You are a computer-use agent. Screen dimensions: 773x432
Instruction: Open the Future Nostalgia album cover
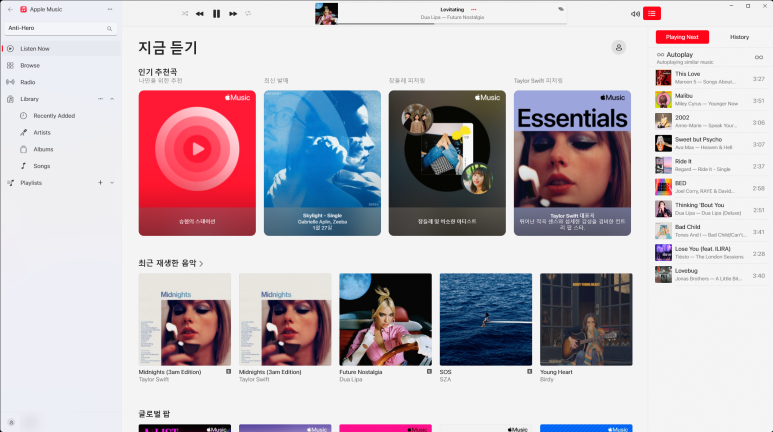[386, 320]
